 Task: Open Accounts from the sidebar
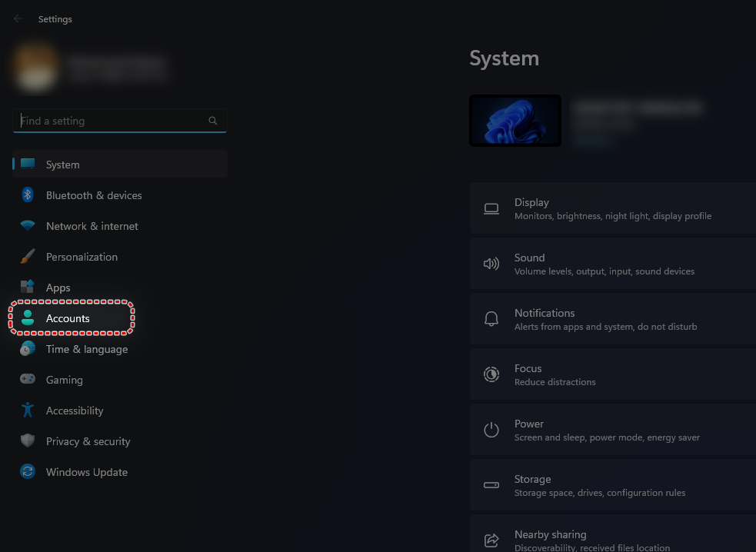(x=68, y=318)
